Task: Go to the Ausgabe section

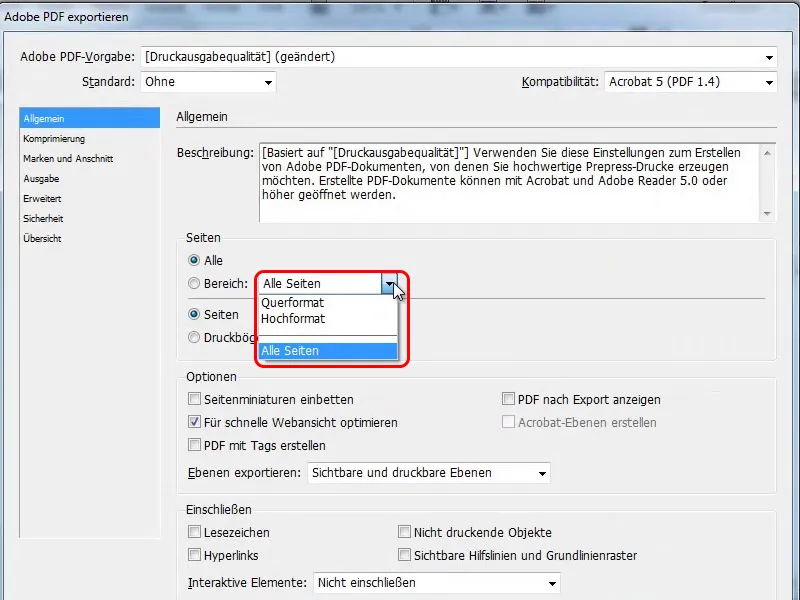Action: (41, 179)
